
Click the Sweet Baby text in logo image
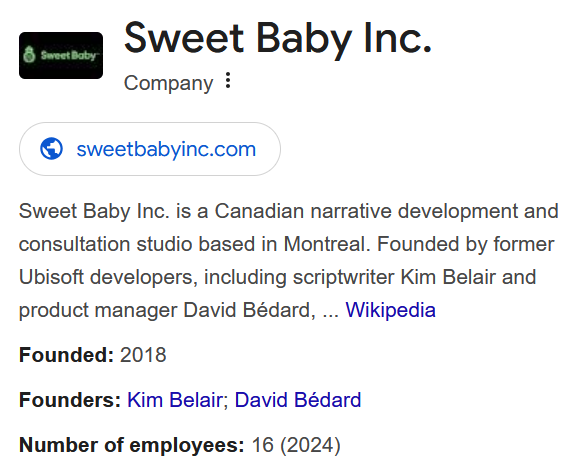tap(68, 55)
